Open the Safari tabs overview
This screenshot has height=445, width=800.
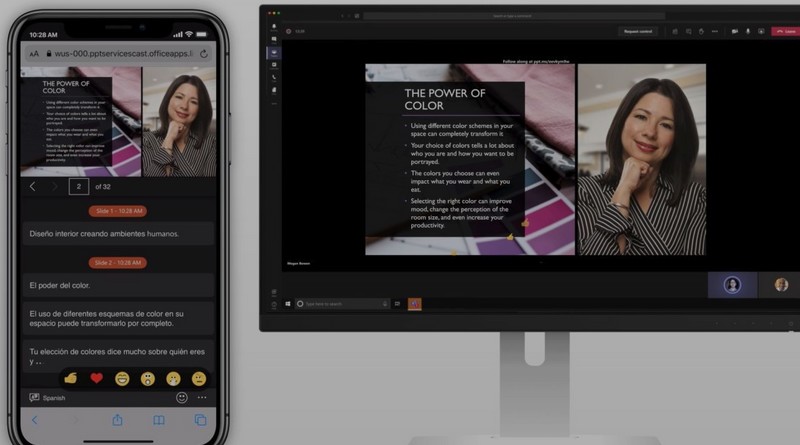(201, 420)
